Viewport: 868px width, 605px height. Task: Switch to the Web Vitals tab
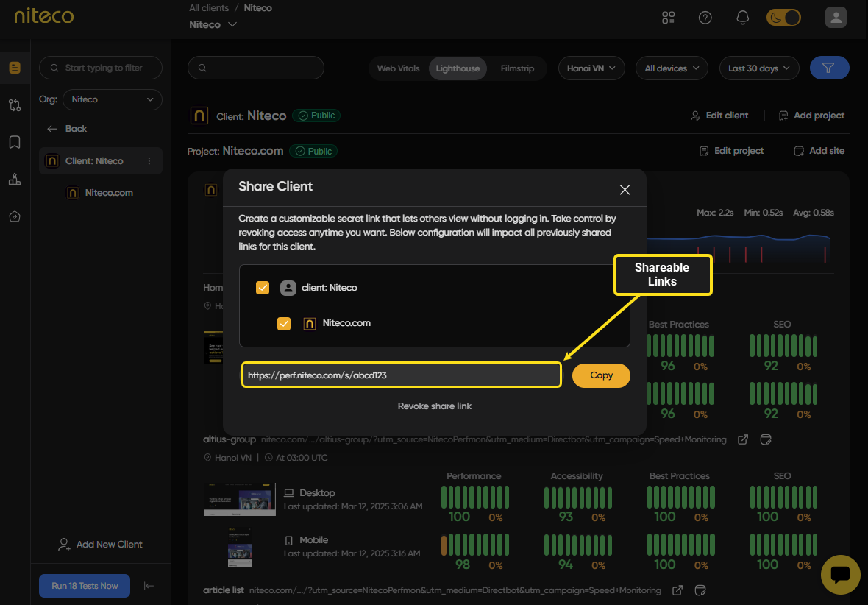pyautogui.click(x=398, y=68)
